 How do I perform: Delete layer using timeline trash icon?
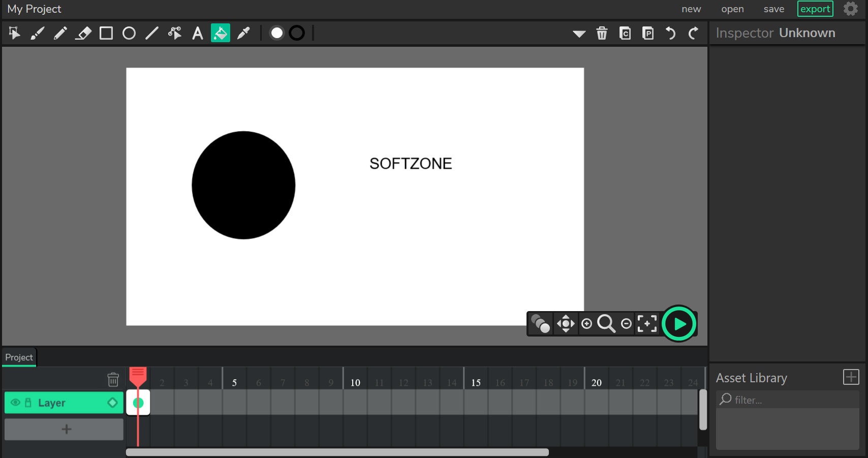coord(113,379)
